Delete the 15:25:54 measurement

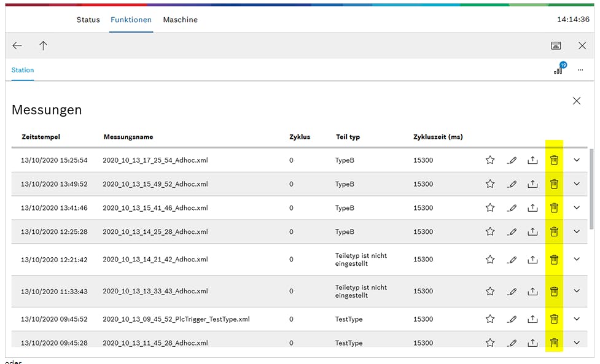(554, 160)
